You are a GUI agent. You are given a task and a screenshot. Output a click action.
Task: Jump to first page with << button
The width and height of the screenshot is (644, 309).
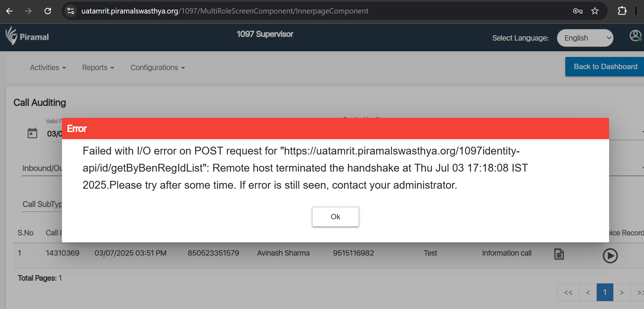pos(568,292)
